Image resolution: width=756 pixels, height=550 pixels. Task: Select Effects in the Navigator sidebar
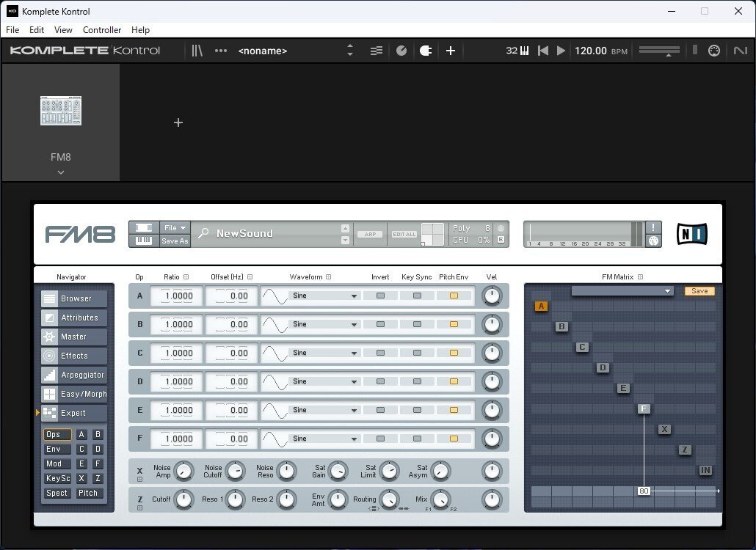[x=73, y=356]
